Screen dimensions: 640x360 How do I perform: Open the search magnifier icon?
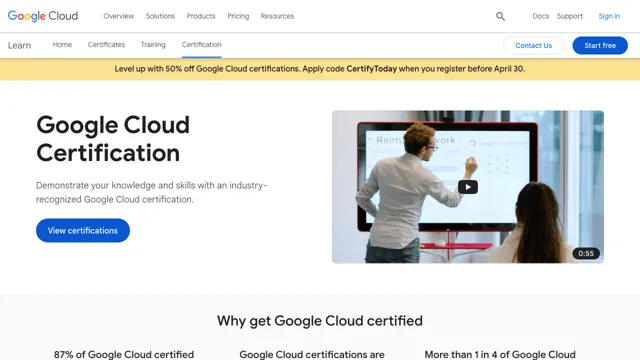pos(500,16)
